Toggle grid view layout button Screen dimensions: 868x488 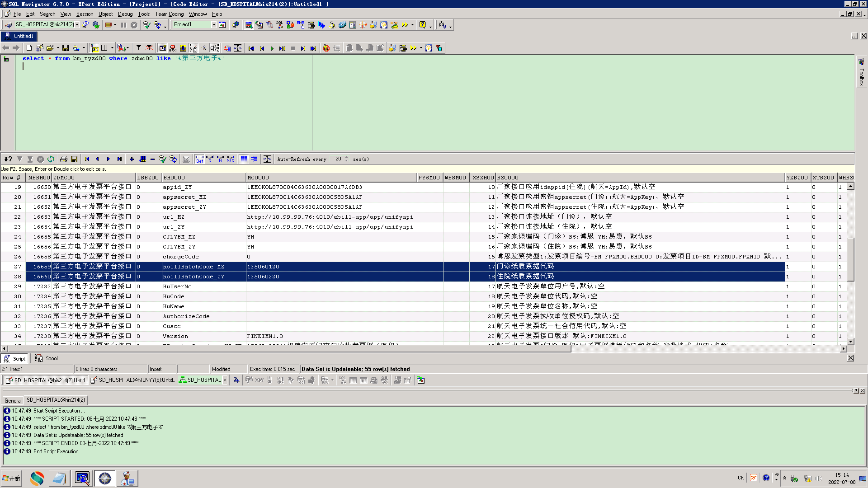click(244, 159)
